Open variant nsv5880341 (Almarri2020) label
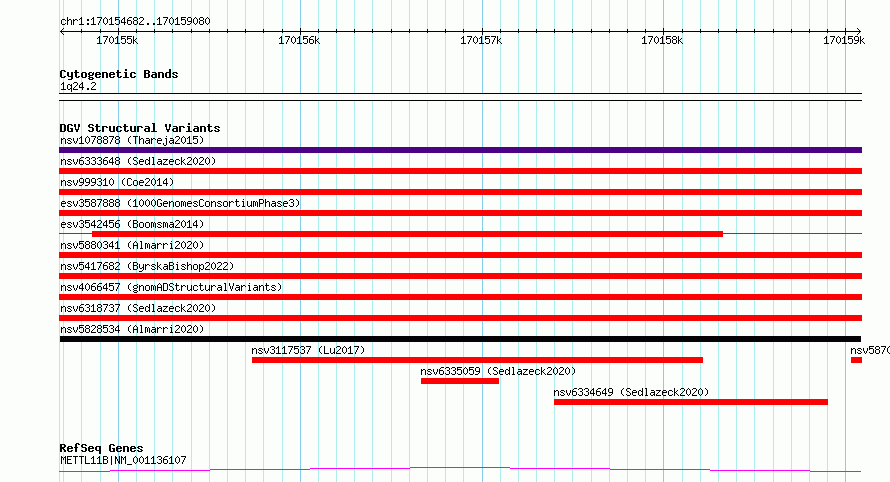The width and height of the screenshot is (890, 482). click(x=132, y=245)
